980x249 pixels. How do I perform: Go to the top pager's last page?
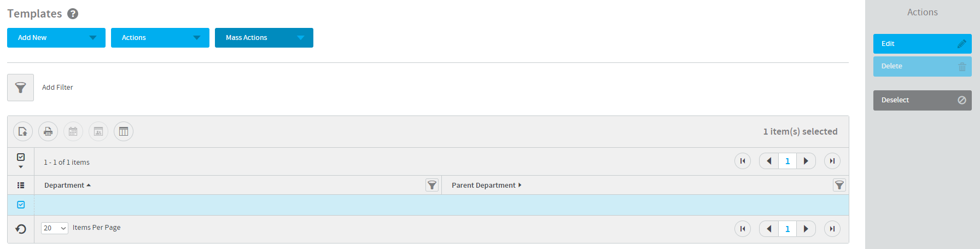tap(832, 161)
